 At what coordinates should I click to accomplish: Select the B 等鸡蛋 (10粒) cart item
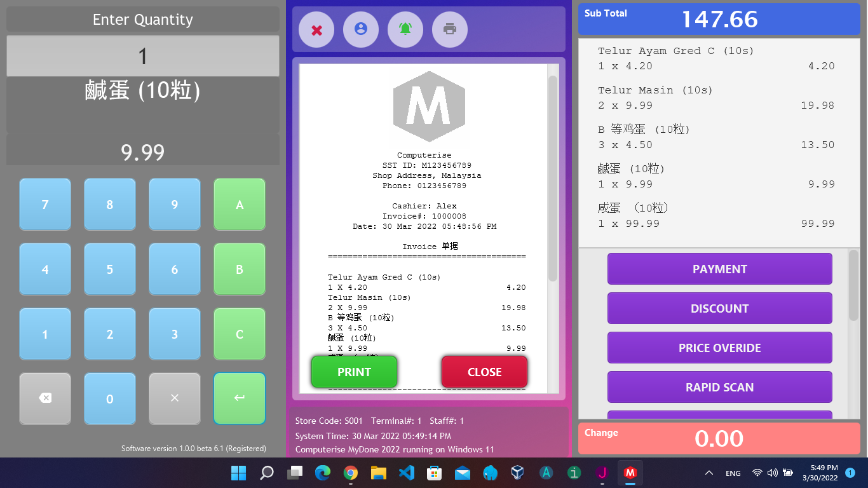(x=716, y=137)
